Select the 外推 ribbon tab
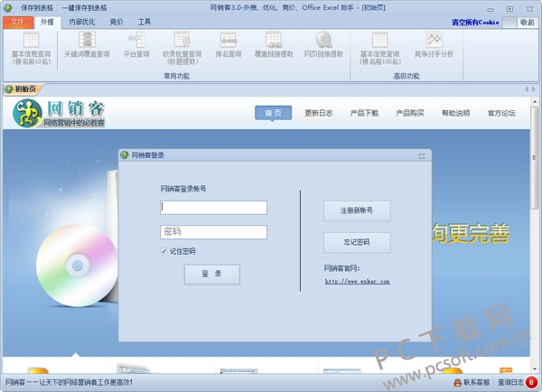The image size is (542, 392). click(x=47, y=22)
